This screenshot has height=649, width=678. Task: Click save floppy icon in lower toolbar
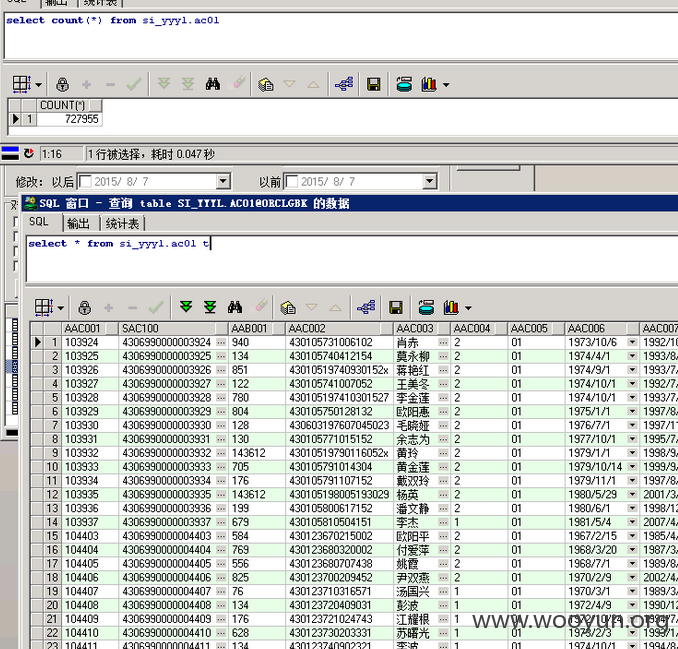(x=396, y=308)
